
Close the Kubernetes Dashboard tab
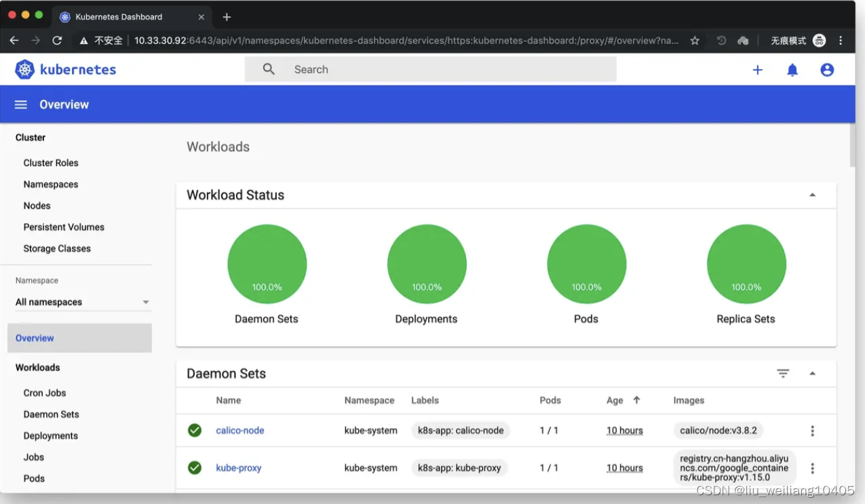pyautogui.click(x=201, y=17)
